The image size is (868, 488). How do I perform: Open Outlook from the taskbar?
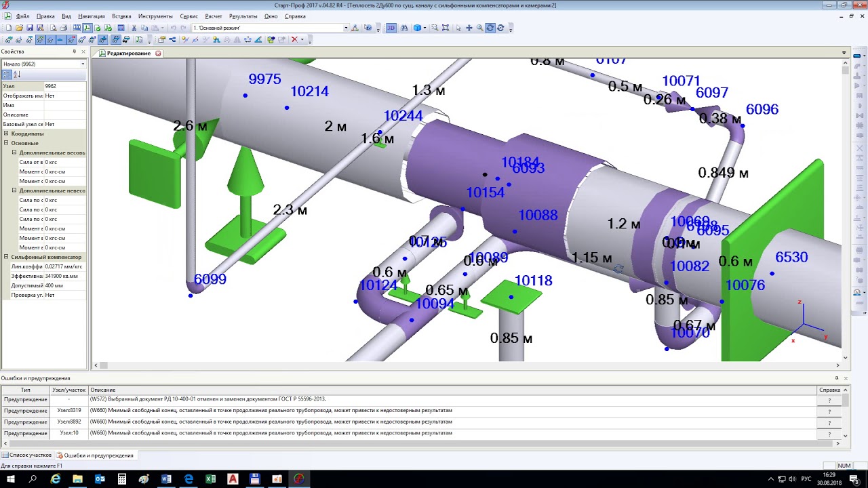point(100,479)
